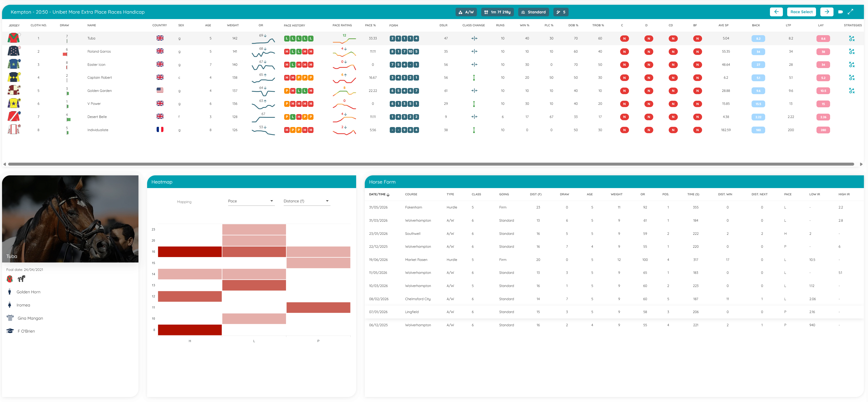Image resolution: width=868 pixels, height=402 pixels.
Task: Toggle the BF indicator for Roland Garros
Action: coord(698,51)
